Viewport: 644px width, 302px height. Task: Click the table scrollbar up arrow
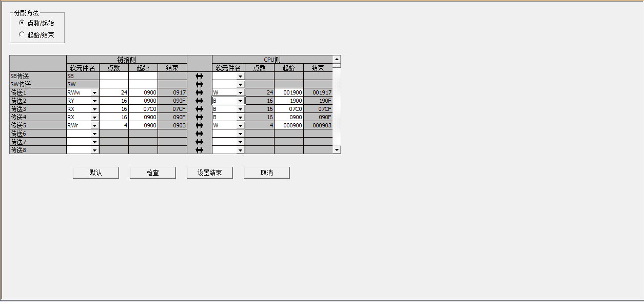coord(337,59)
